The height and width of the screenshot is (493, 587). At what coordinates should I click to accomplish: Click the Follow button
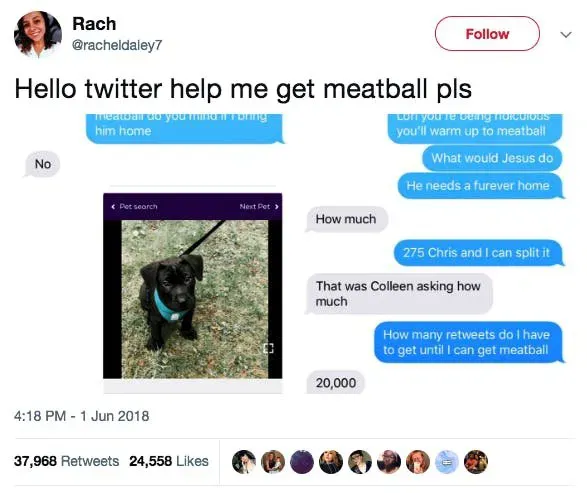pyautogui.click(x=487, y=34)
